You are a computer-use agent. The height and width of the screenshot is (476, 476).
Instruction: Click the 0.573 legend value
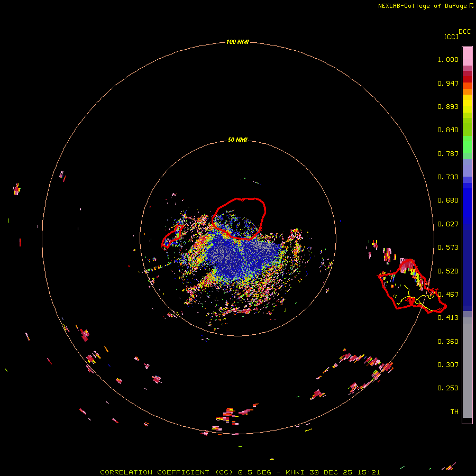pos(448,248)
